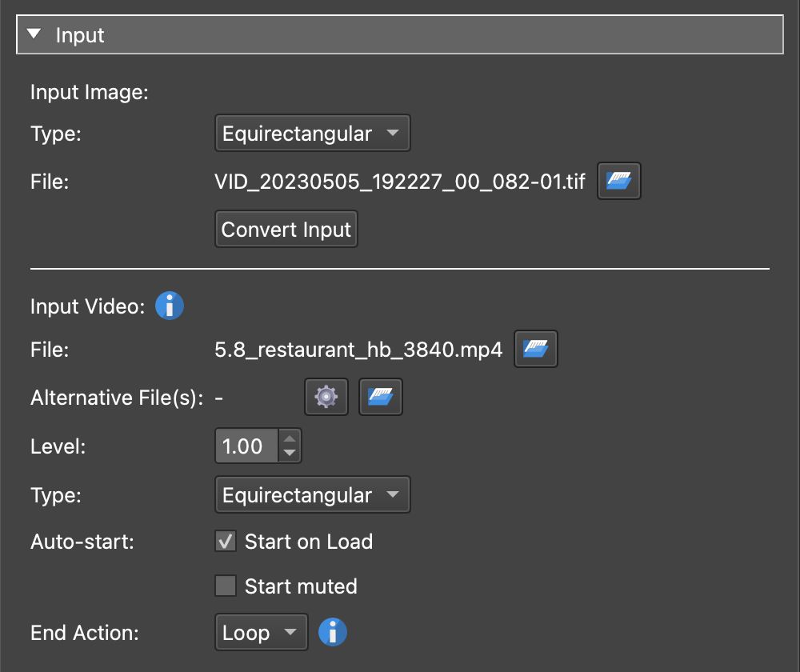Click the info icon next to Input Video
The width and height of the screenshot is (800, 672).
(169, 306)
